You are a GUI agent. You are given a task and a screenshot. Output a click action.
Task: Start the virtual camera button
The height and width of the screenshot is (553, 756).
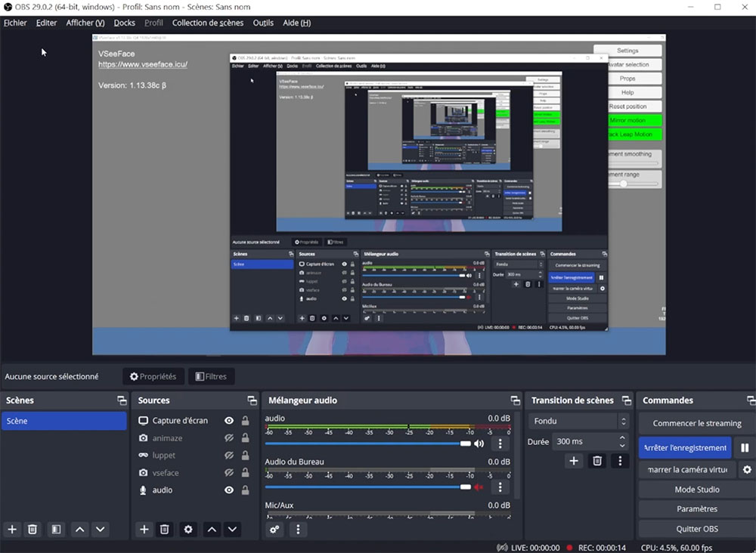tap(687, 469)
